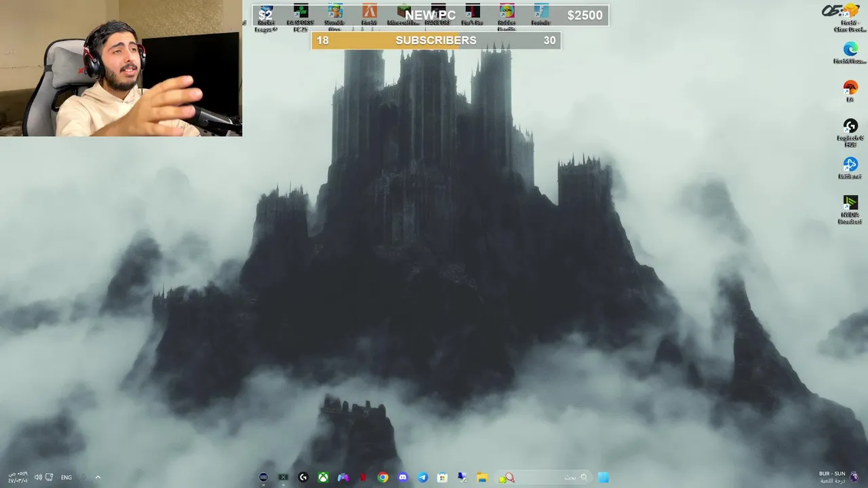Viewport: 868px width, 488px height.
Task: Open Telegram from the taskbar
Action: point(422,477)
